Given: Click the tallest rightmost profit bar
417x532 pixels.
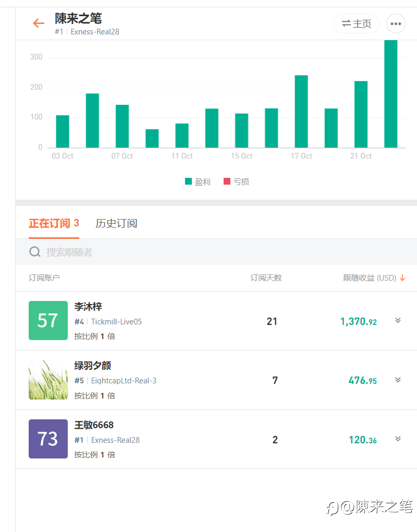Looking at the screenshot, I should 391,94.
